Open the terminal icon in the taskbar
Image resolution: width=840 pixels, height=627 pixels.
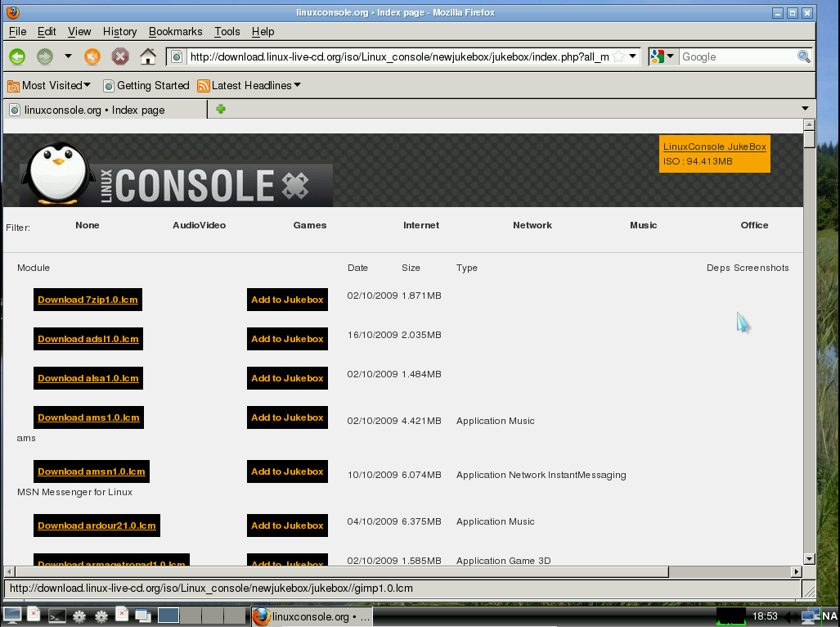(56, 616)
